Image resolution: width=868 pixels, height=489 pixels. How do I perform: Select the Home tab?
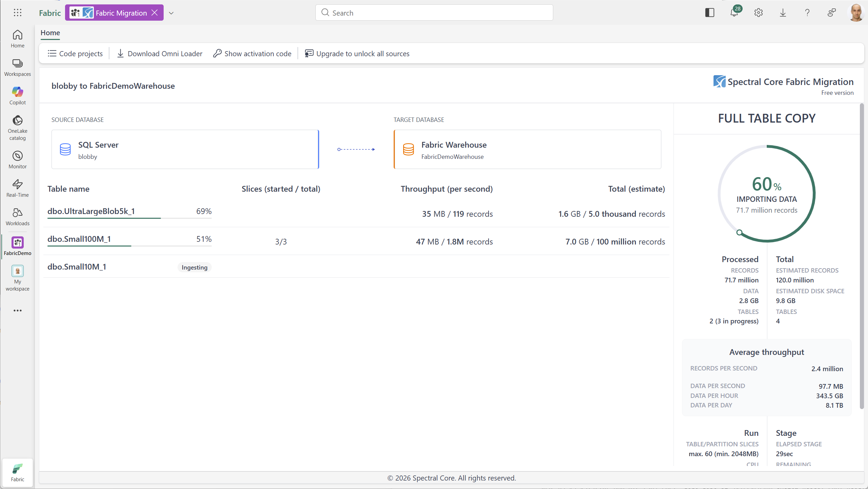[x=50, y=33]
